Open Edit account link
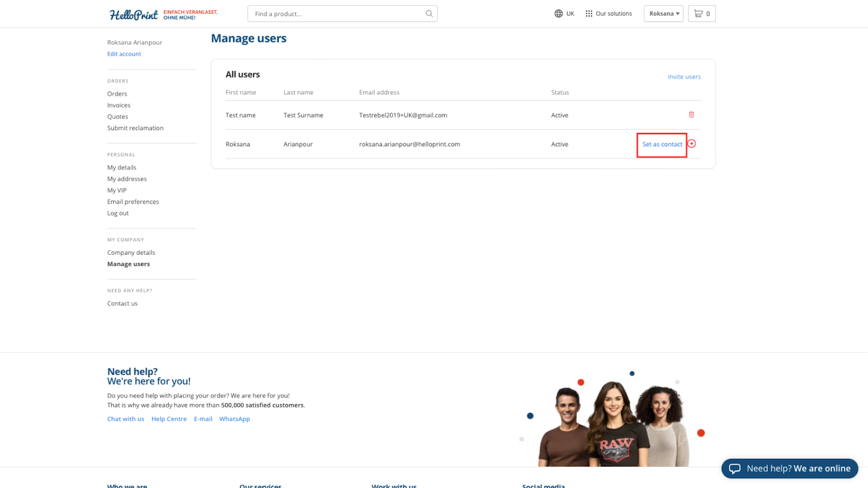Screen dimensions: 868x488 click(124, 54)
